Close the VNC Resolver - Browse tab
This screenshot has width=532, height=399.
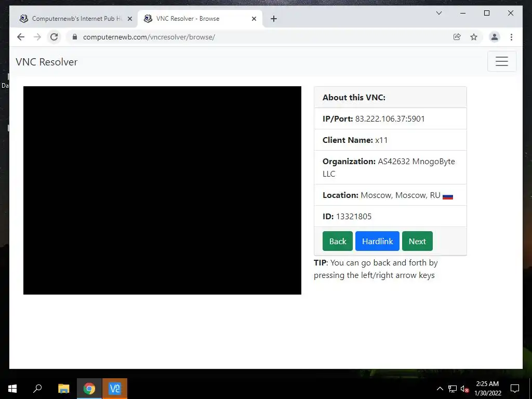pos(254,19)
